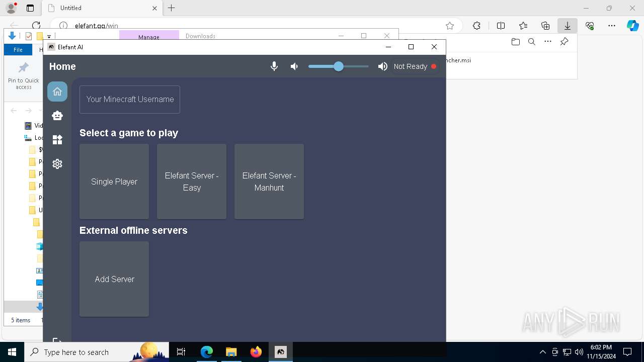
Task: Open Microsoft Edge from taskbar
Action: (207, 352)
